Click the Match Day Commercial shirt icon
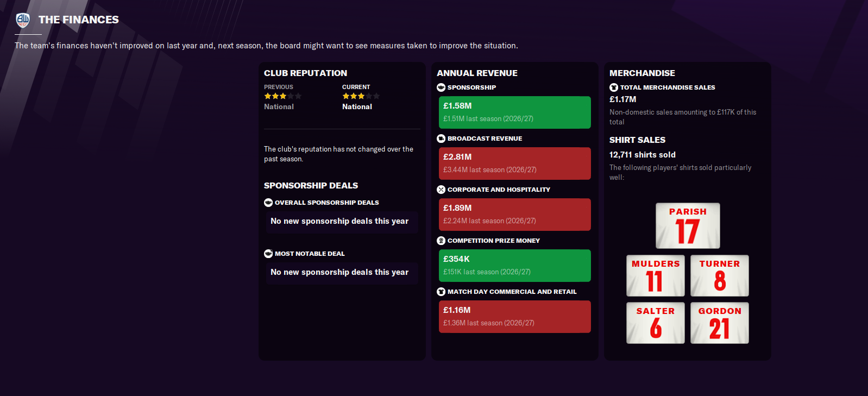The image size is (868, 396). click(x=441, y=292)
